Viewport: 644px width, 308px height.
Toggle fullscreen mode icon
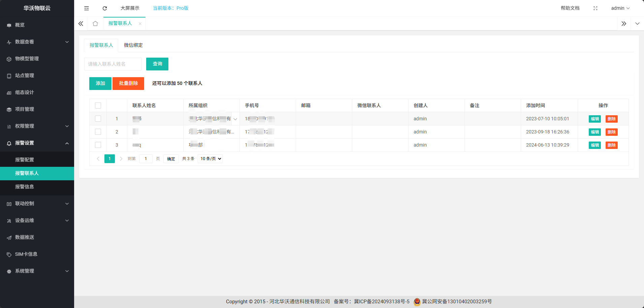(595, 8)
